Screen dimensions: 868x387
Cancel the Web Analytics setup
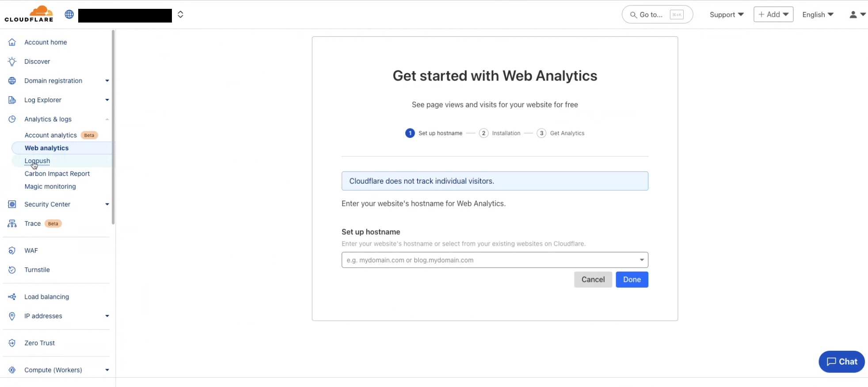[x=593, y=280]
